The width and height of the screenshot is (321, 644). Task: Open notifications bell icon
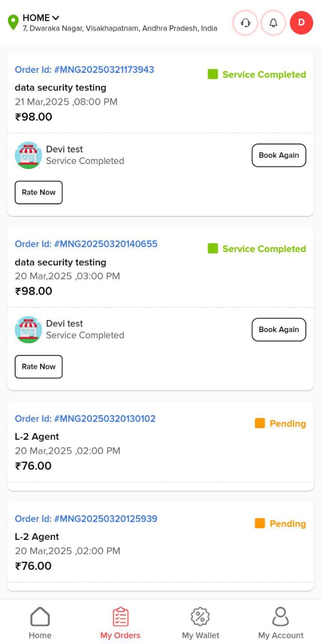[273, 23]
